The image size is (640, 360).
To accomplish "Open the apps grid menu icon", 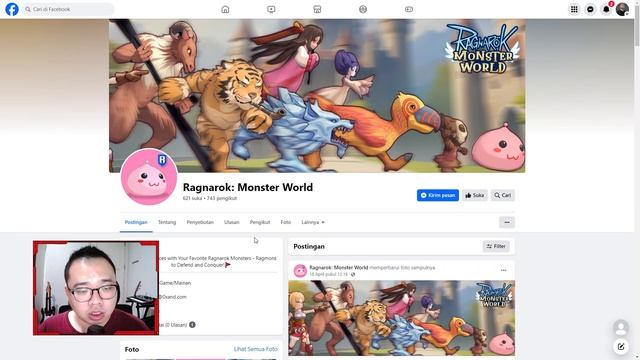I will pos(574,9).
